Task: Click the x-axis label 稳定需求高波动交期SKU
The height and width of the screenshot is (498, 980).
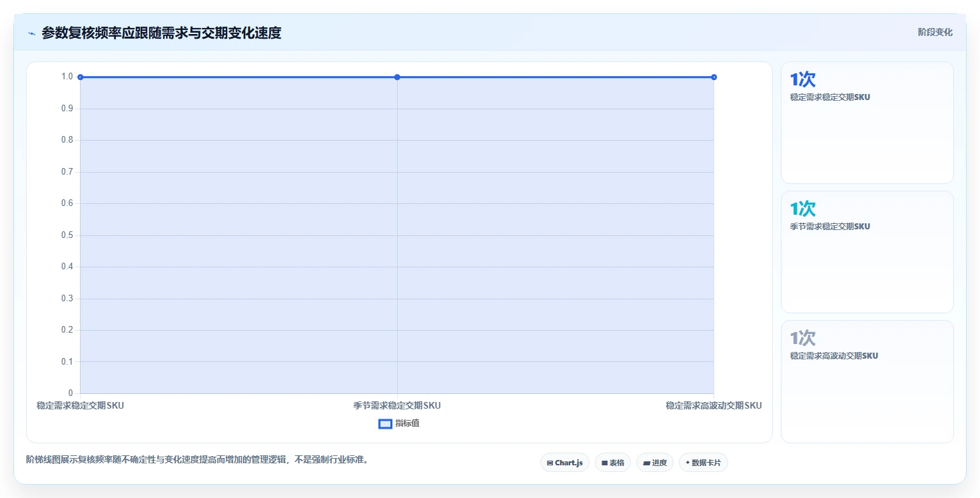Action: point(714,405)
